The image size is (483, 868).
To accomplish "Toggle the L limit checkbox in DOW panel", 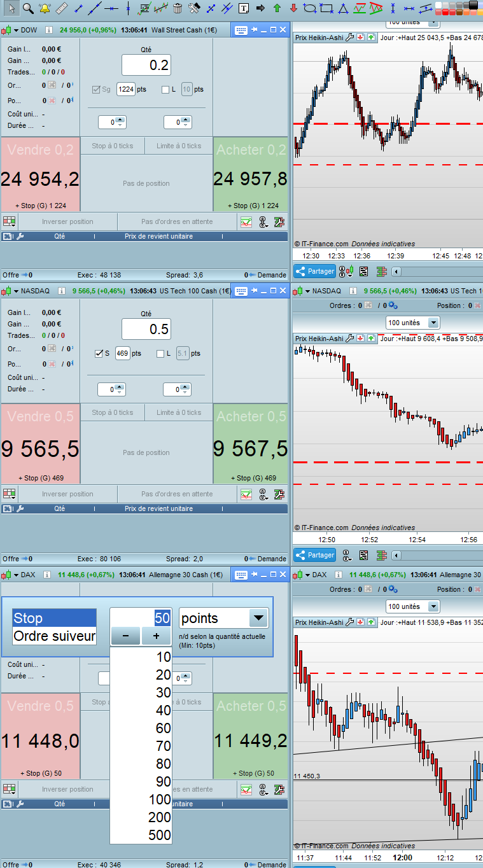I will [x=165, y=90].
